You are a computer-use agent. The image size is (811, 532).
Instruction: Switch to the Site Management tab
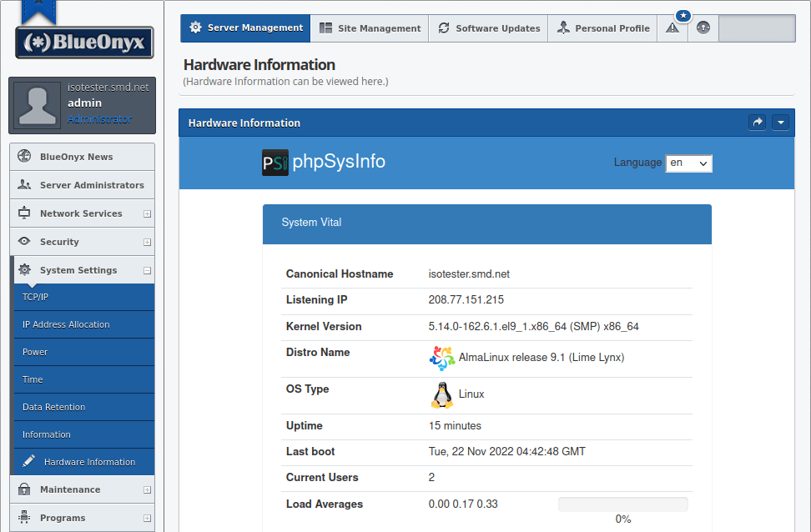pos(370,28)
